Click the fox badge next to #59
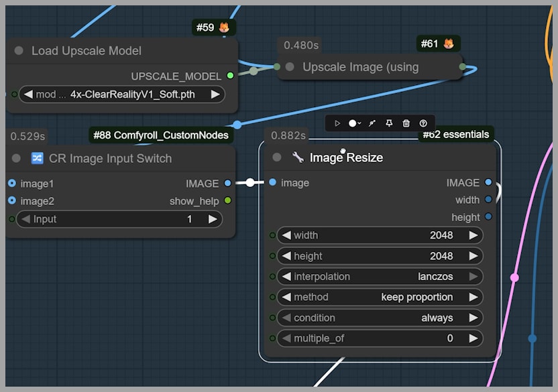This screenshot has width=558, height=392. (x=224, y=28)
